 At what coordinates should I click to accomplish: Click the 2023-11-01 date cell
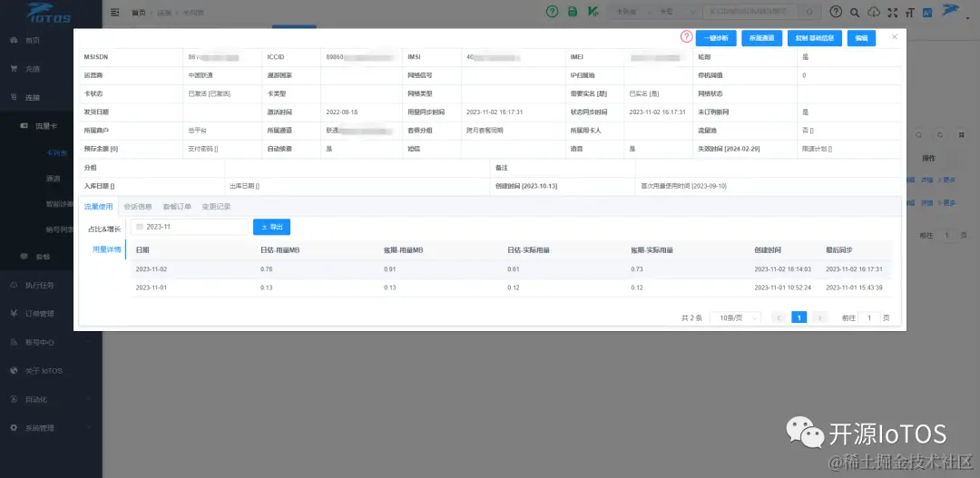point(152,288)
